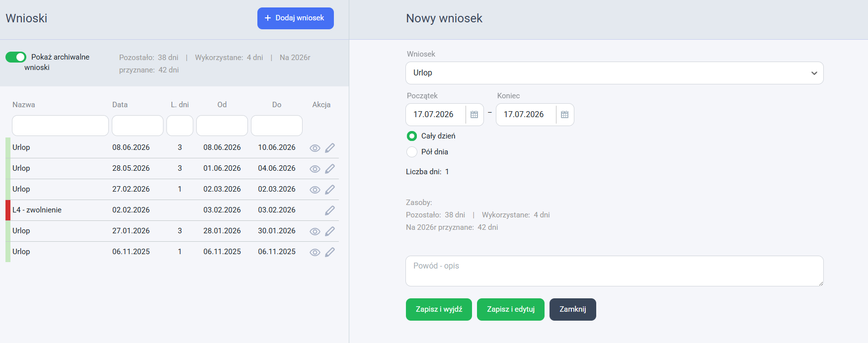The image size is (868, 343).
Task: Sort by the Data column header
Action: coord(120,105)
